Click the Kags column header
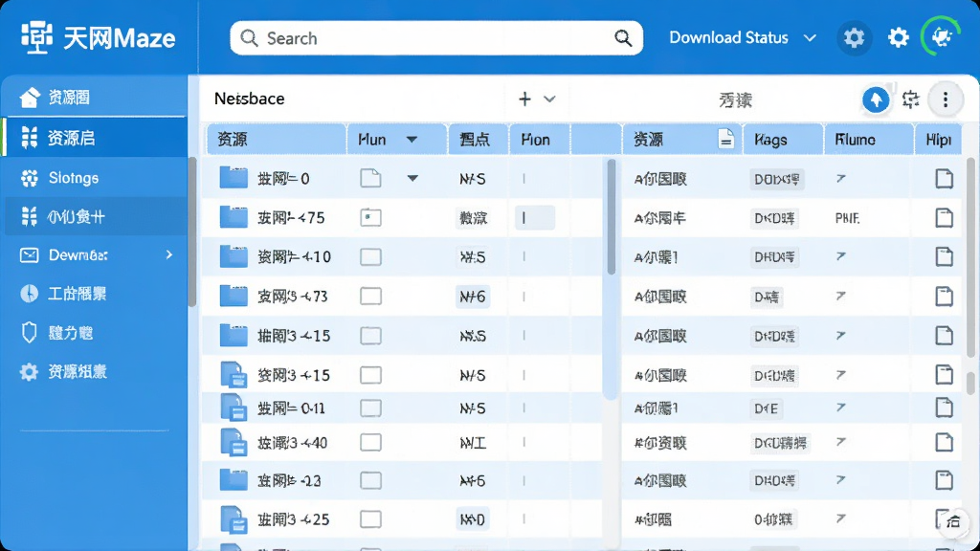The height and width of the screenshot is (551, 980). point(783,139)
